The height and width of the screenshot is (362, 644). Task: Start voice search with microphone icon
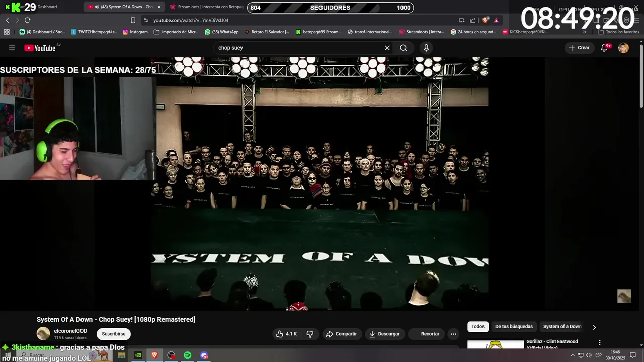(x=426, y=48)
